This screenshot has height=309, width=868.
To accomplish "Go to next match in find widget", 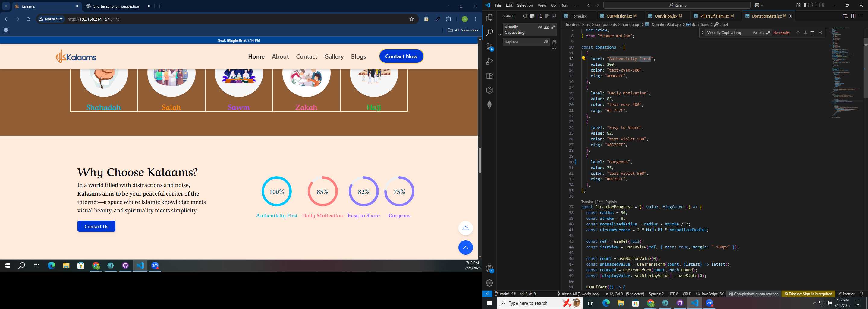I will click(x=805, y=33).
